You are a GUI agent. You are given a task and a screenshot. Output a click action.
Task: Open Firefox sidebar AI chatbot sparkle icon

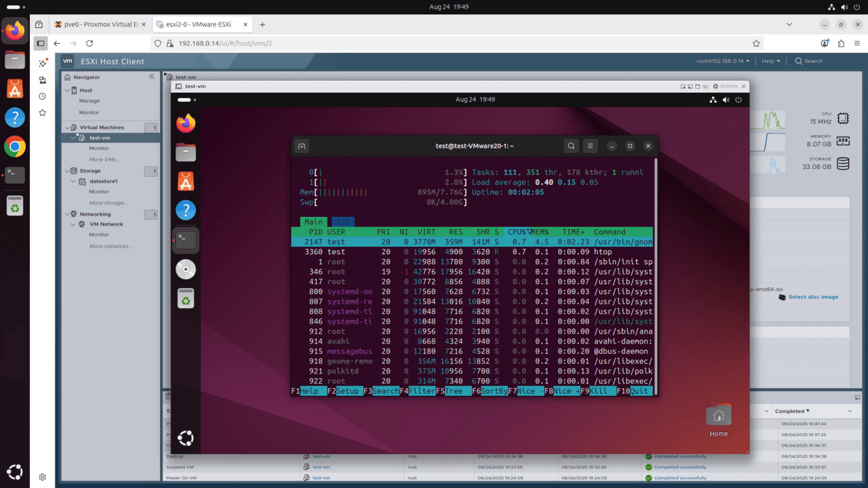coord(42,63)
